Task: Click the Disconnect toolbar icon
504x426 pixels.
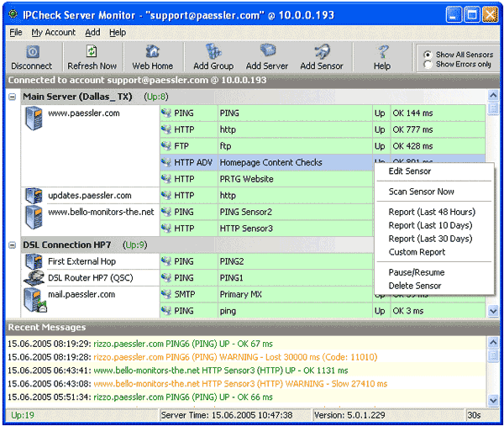Action: point(33,51)
